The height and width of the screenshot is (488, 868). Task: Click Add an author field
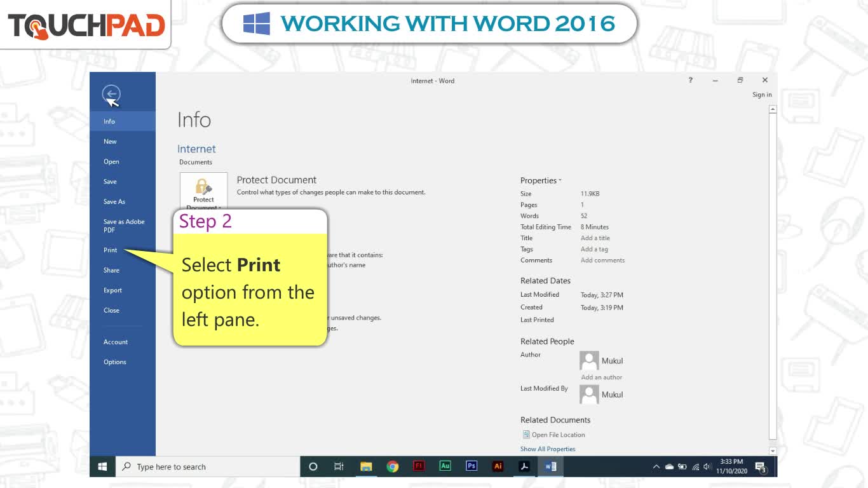tap(601, 377)
